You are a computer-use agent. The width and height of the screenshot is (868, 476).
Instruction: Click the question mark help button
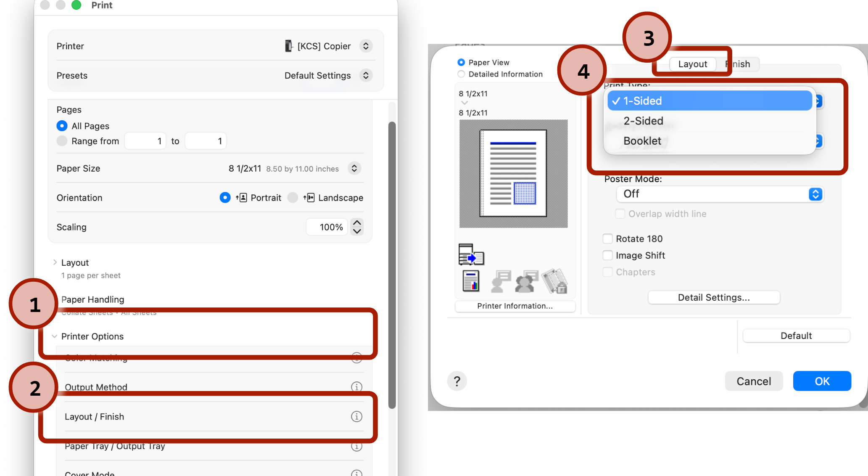(x=457, y=381)
